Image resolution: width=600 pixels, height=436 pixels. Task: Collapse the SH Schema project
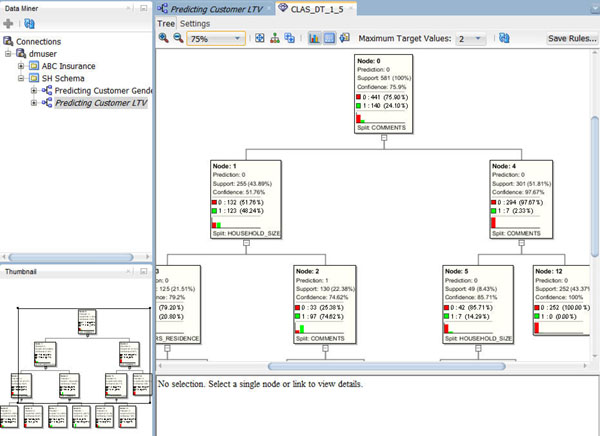tap(21, 78)
